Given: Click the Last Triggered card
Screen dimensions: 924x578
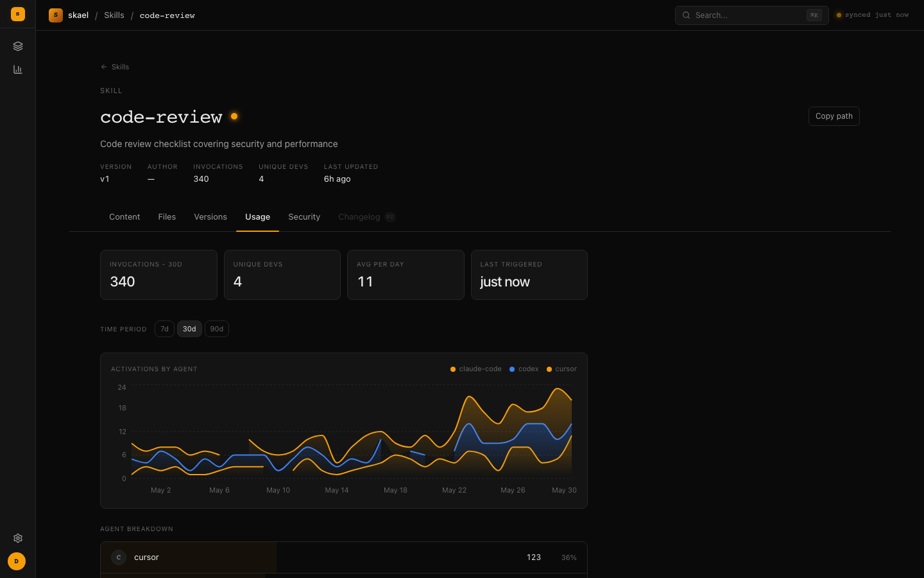Looking at the screenshot, I should (x=529, y=275).
